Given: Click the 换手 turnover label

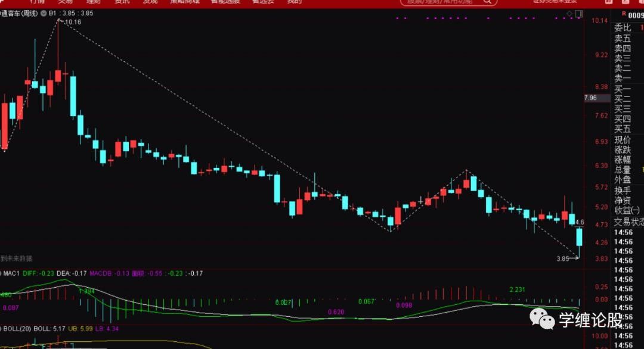Looking at the screenshot, I should pyautogui.click(x=623, y=191).
